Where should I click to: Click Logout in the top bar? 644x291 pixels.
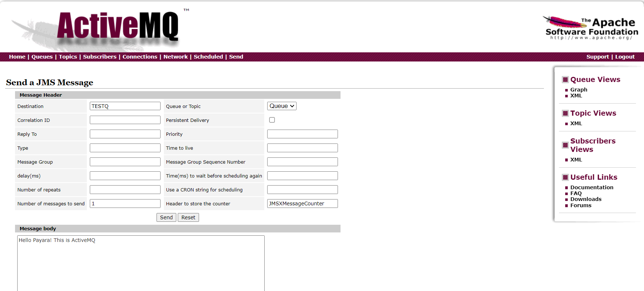625,57
